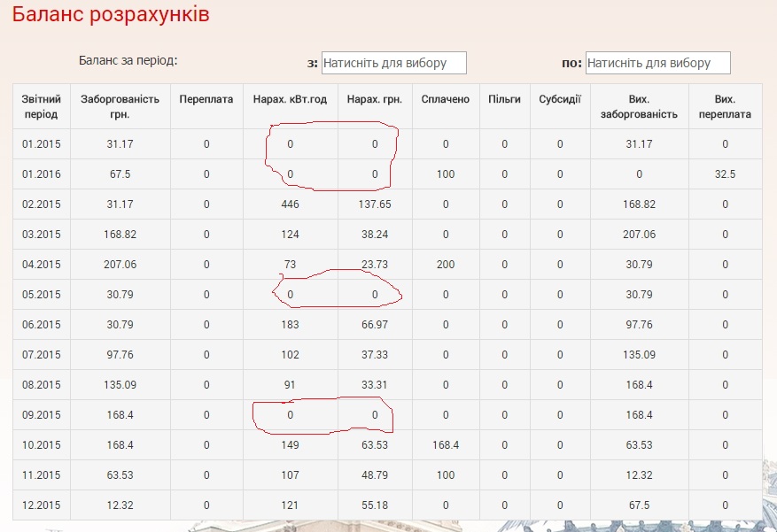Click the 'Нарах. грн.' column header

pos(375,99)
